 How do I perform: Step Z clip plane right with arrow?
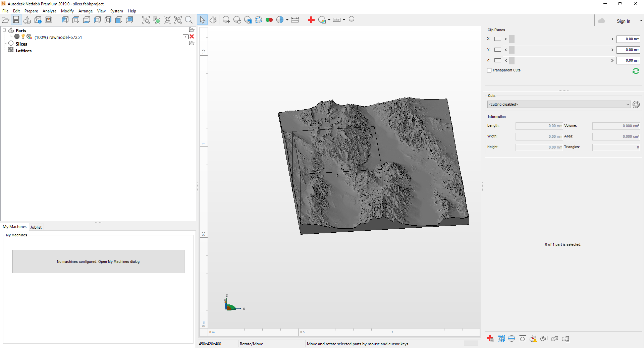[x=612, y=61]
